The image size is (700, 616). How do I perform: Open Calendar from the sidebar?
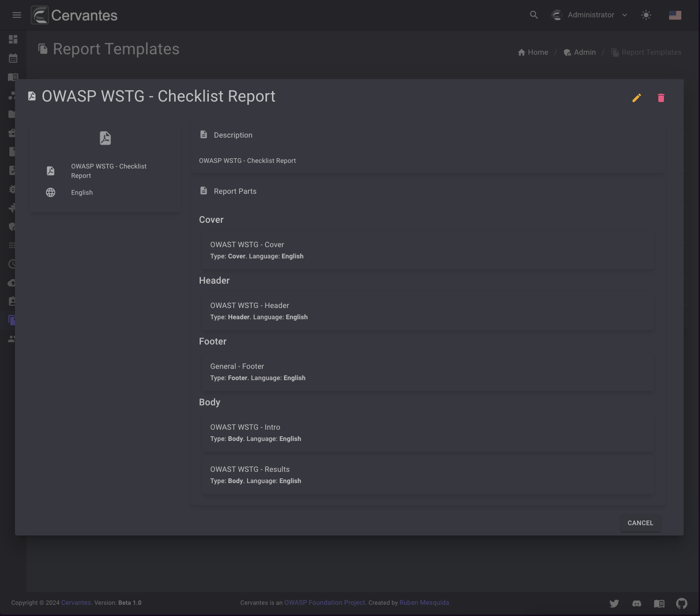point(13,58)
